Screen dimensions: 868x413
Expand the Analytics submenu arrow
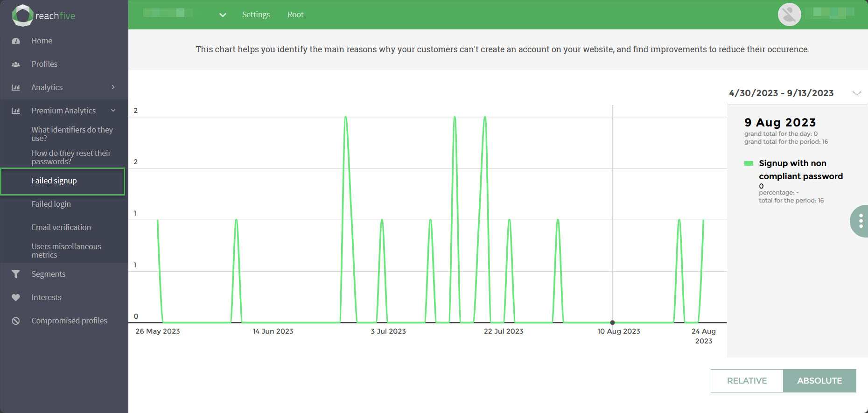pos(113,87)
